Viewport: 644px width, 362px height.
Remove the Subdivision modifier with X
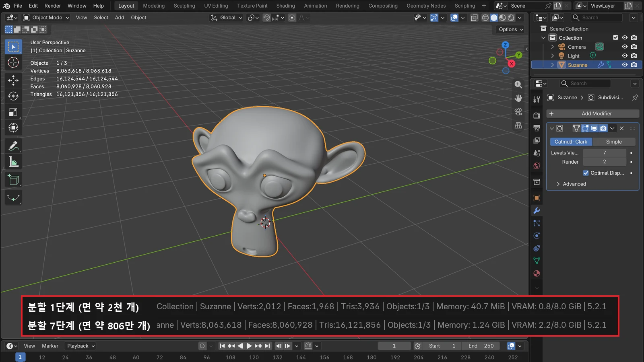click(621, 128)
